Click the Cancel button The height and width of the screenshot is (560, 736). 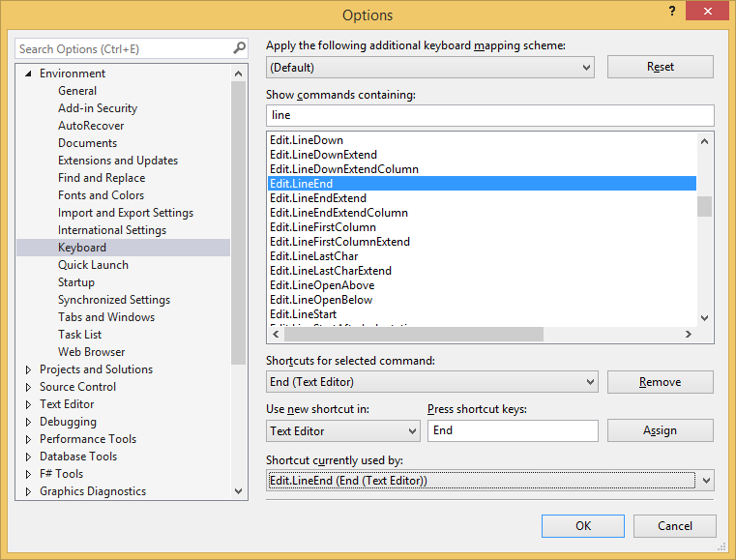tap(674, 526)
